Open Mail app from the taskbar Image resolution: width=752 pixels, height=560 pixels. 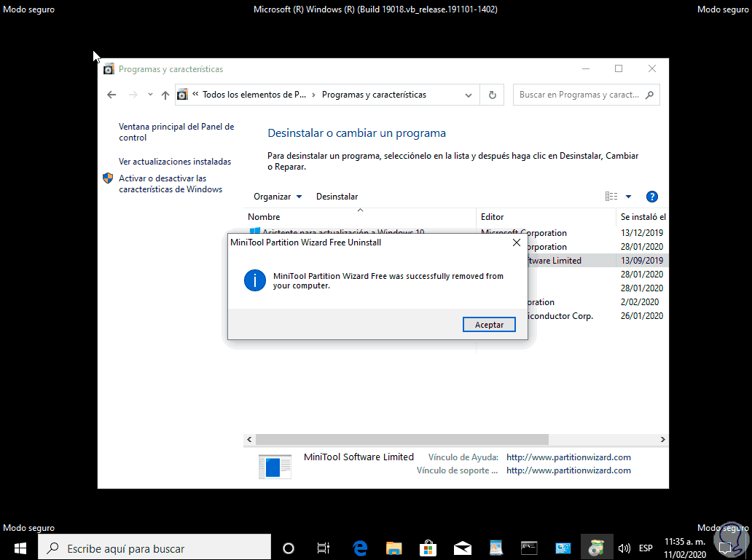(462, 548)
